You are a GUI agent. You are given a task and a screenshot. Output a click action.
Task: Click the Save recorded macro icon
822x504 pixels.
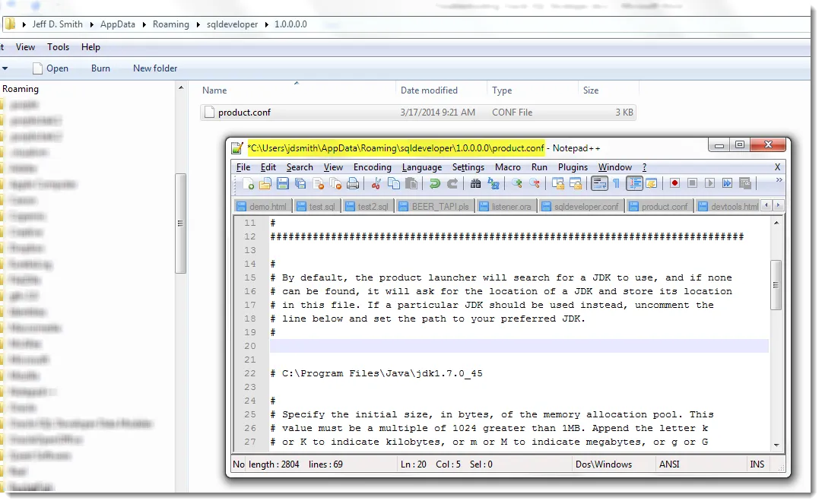(745, 183)
